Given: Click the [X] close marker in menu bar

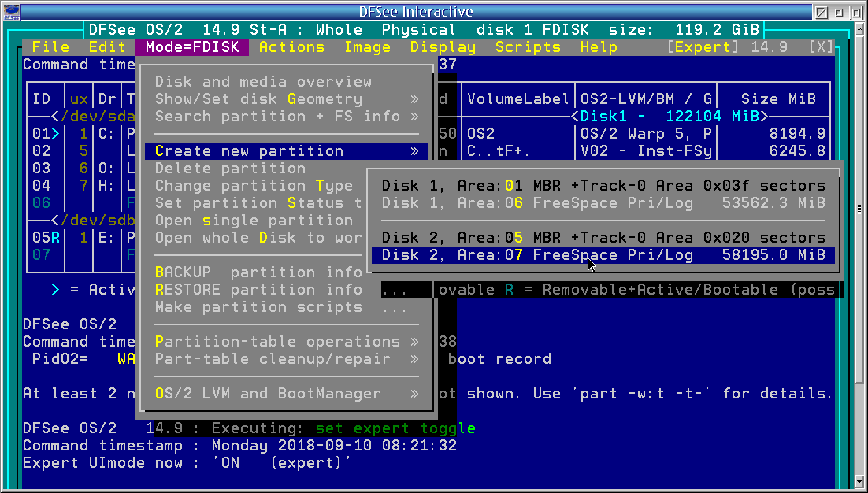Looking at the screenshot, I should (x=821, y=47).
